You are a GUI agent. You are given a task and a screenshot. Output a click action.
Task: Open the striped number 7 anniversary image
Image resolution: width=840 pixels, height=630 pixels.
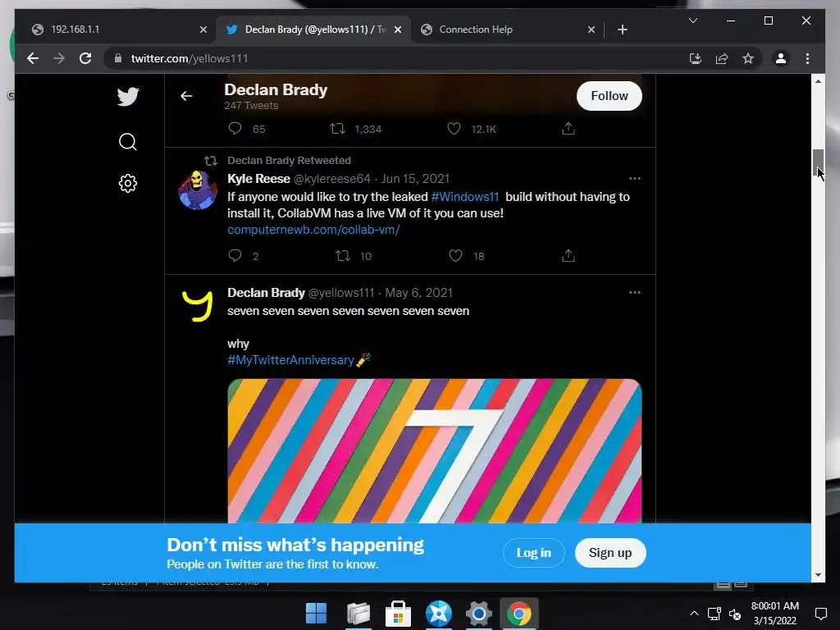[435, 450]
